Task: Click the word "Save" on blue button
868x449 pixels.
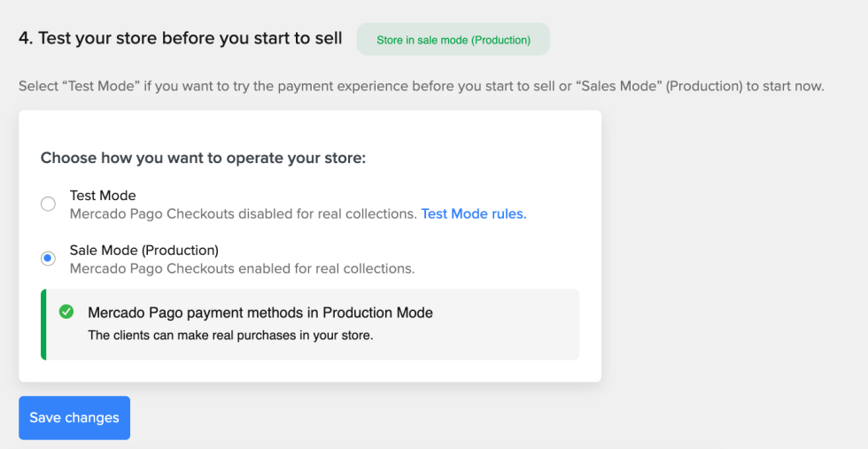Action: [45, 418]
